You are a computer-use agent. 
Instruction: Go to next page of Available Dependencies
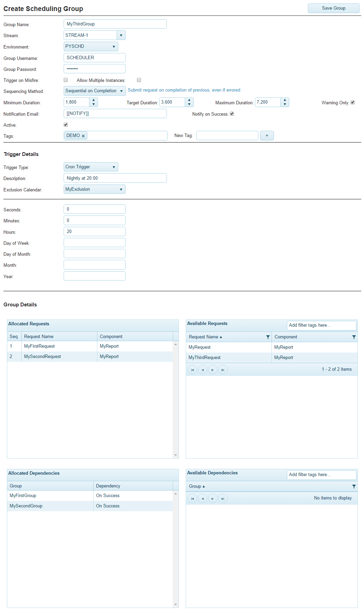213,498
